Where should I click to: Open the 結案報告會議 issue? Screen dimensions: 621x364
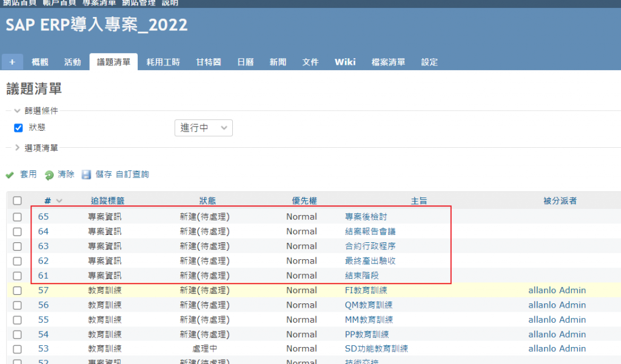[371, 231]
